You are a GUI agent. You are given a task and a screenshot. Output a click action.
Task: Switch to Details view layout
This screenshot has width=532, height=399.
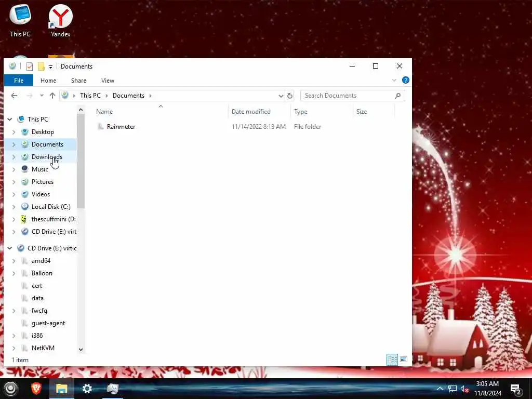pyautogui.click(x=392, y=360)
